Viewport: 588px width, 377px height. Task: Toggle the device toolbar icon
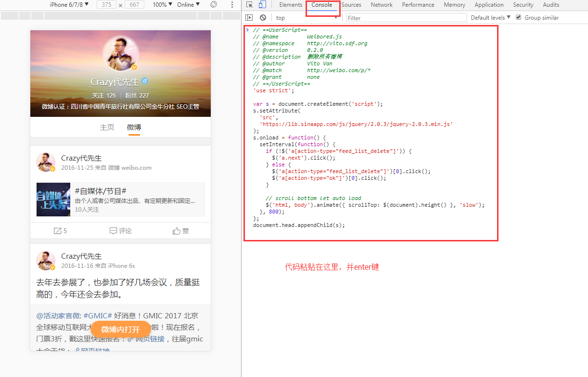tap(262, 5)
